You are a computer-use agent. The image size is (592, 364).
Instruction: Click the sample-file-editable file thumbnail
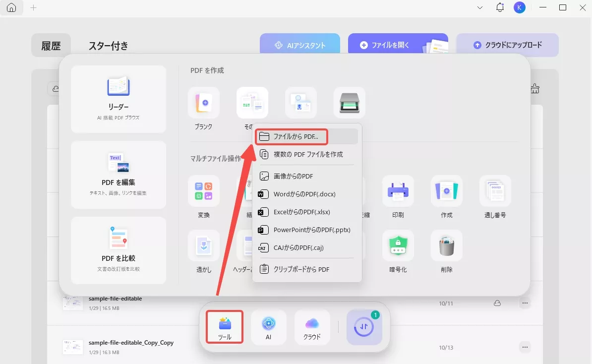coord(72,303)
